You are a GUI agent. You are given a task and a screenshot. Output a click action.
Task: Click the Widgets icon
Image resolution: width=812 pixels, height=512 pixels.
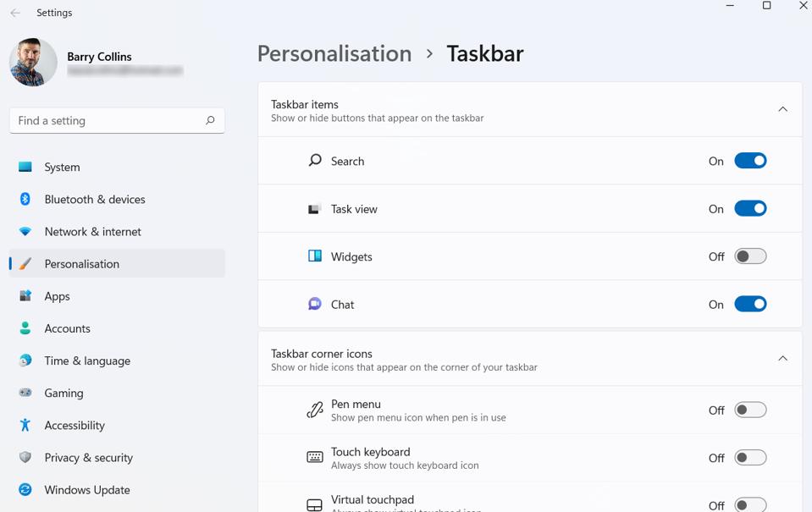[313, 256]
